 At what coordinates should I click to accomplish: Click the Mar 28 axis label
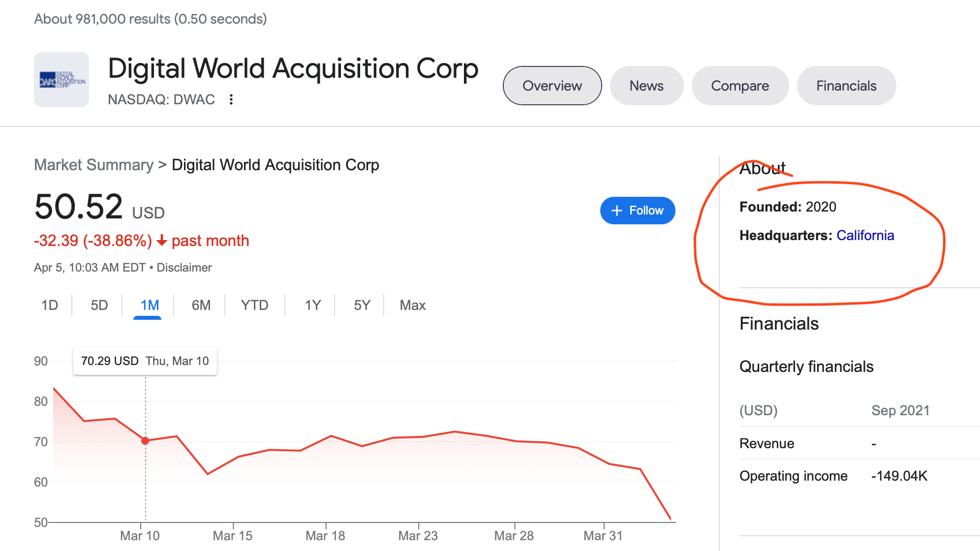pyautogui.click(x=514, y=536)
